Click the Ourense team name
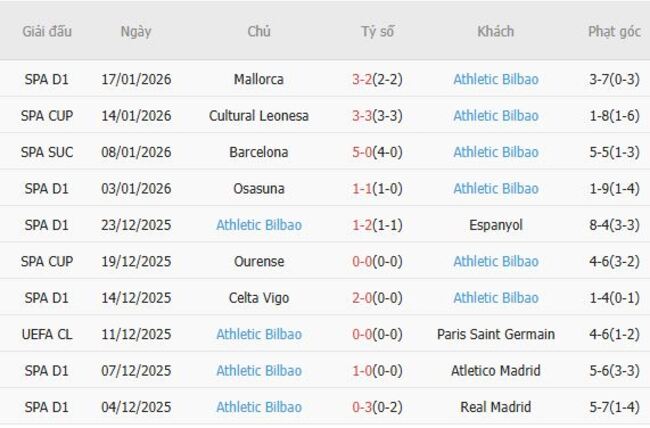 pos(258,262)
